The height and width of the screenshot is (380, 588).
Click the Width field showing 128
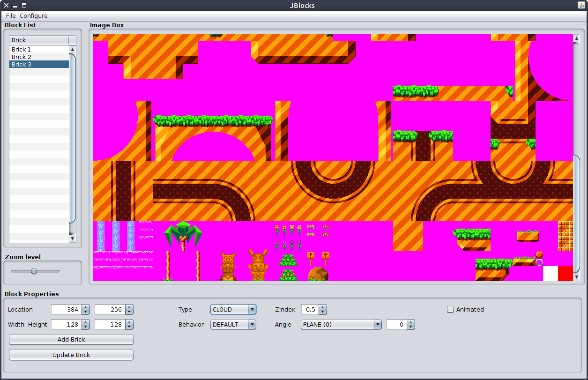pos(67,324)
